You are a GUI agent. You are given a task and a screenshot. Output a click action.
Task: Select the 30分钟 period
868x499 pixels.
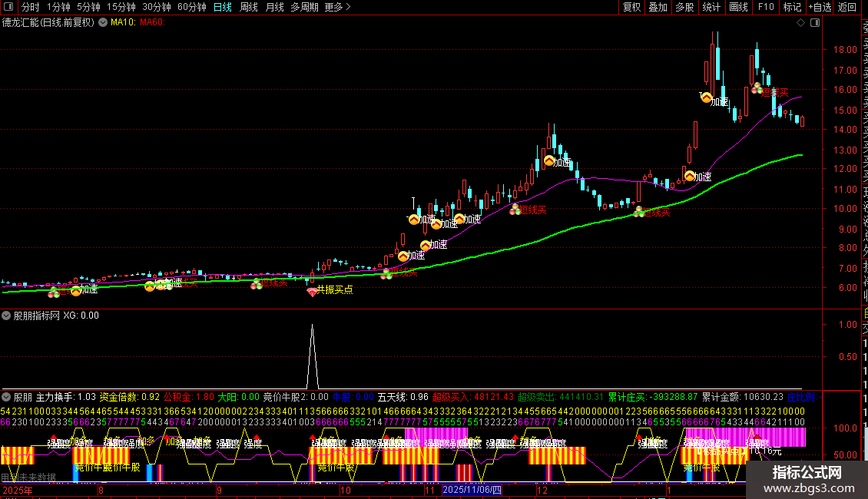point(157,7)
